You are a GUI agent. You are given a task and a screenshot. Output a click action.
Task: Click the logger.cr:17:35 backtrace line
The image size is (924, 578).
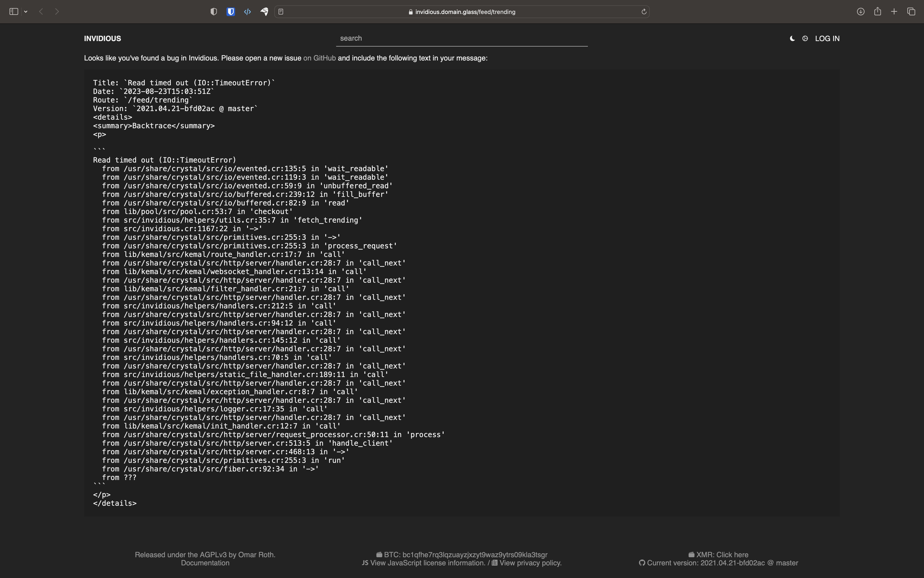click(215, 409)
